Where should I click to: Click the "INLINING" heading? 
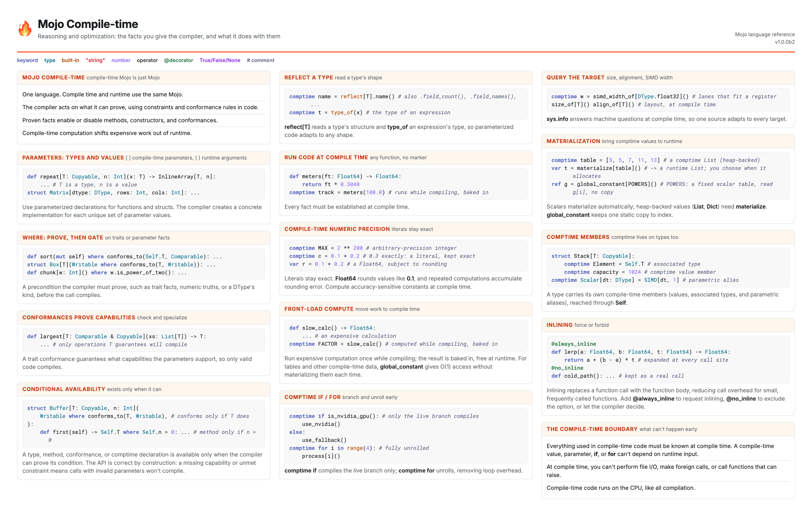559,325
